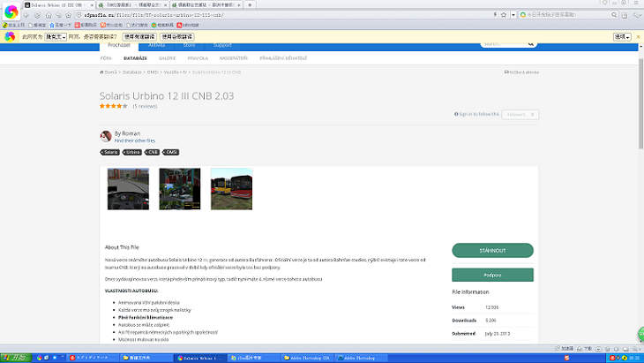Click the Followers button
Image resolution: width=644 pixels, height=363 pixels.
(x=520, y=115)
